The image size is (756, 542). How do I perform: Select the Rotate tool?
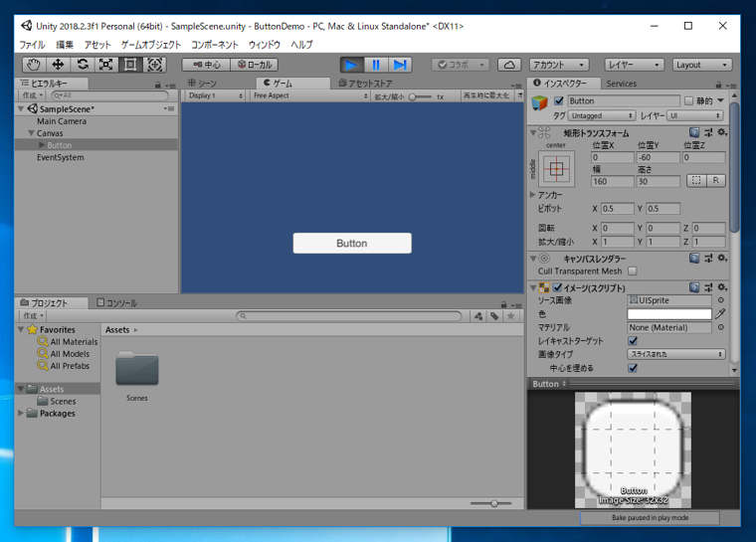tap(83, 65)
